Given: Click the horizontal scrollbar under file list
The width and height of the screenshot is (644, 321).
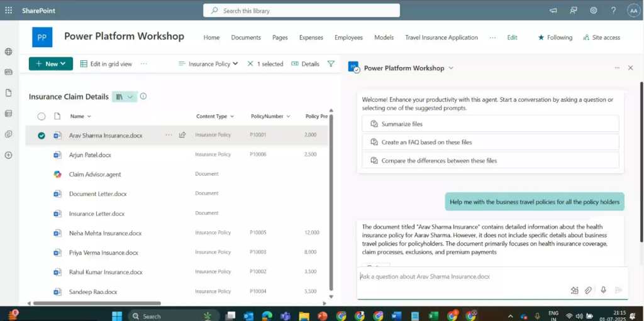Looking at the screenshot, I should point(97,303).
